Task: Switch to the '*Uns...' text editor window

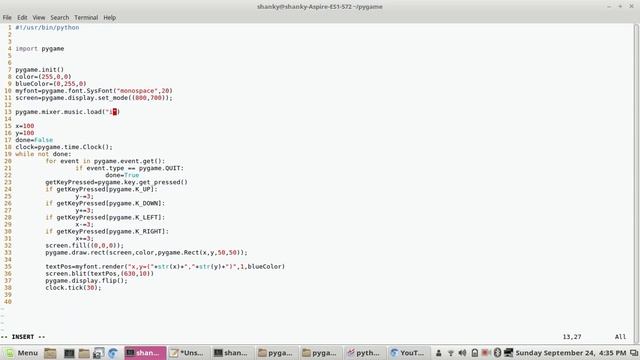Action: coord(188,353)
